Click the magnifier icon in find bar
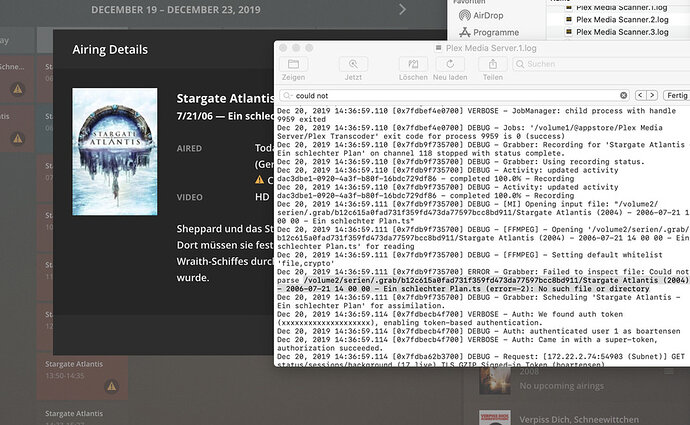 [287, 95]
